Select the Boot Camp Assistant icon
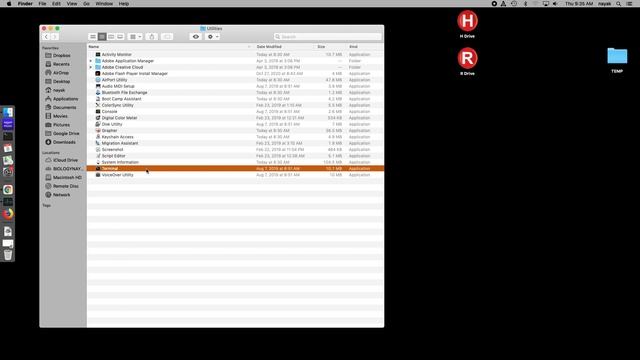Viewport: 640px width, 360px height. point(98,99)
